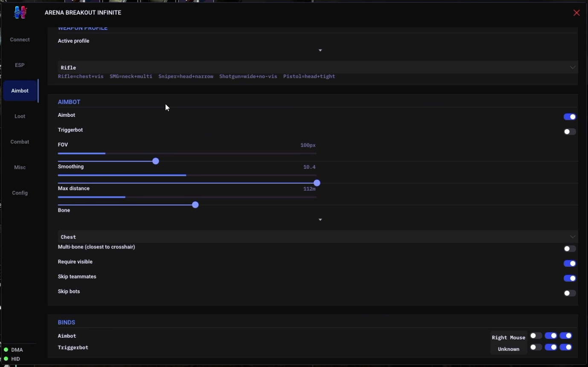Turn on the off toggle beside Unknown
This screenshot has height=367, width=588.
click(536, 347)
